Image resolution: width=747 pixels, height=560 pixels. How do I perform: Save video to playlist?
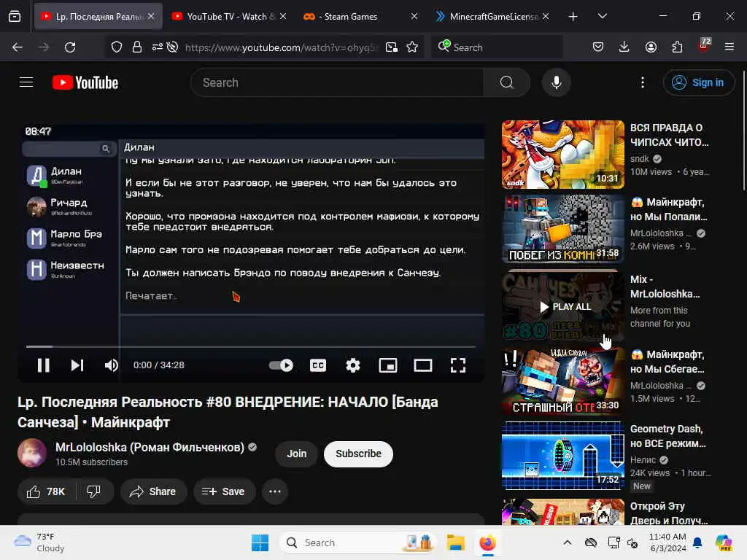pos(224,491)
